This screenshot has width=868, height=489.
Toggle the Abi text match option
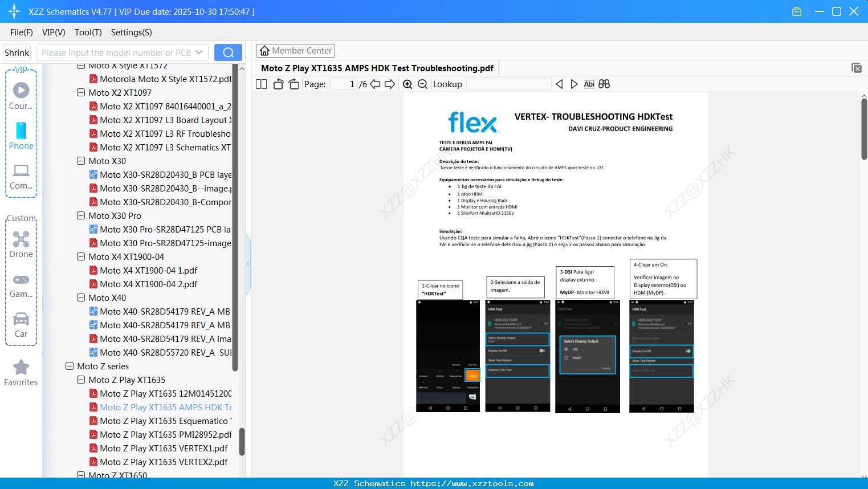pos(589,84)
